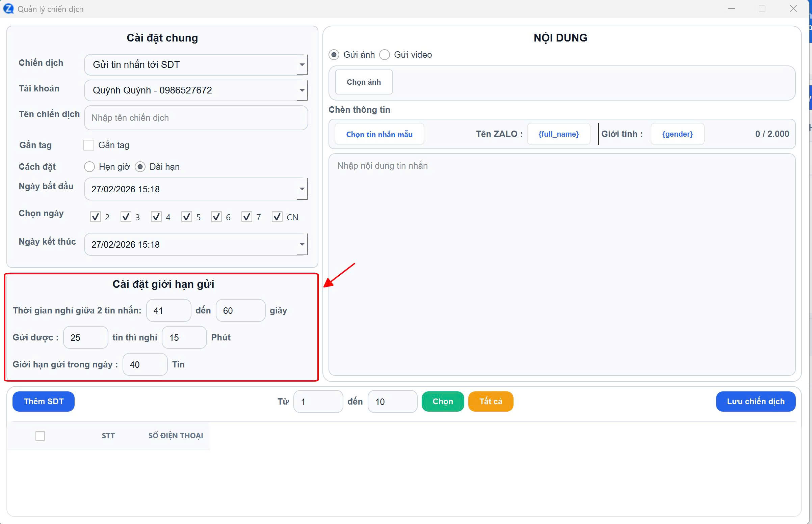Toggle the select-all checkbox in table header

click(x=40, y=436)
